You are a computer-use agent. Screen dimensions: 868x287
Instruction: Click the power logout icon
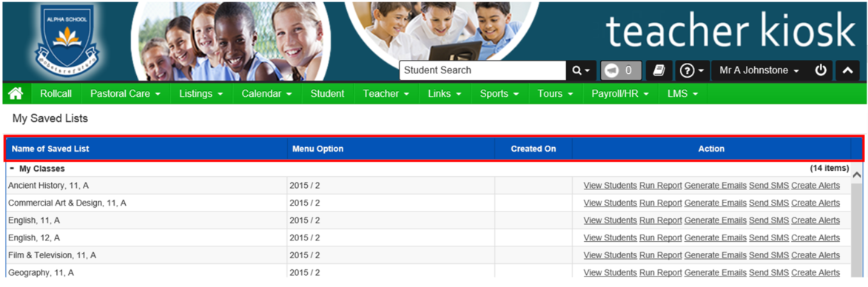(x=821, y=71)
